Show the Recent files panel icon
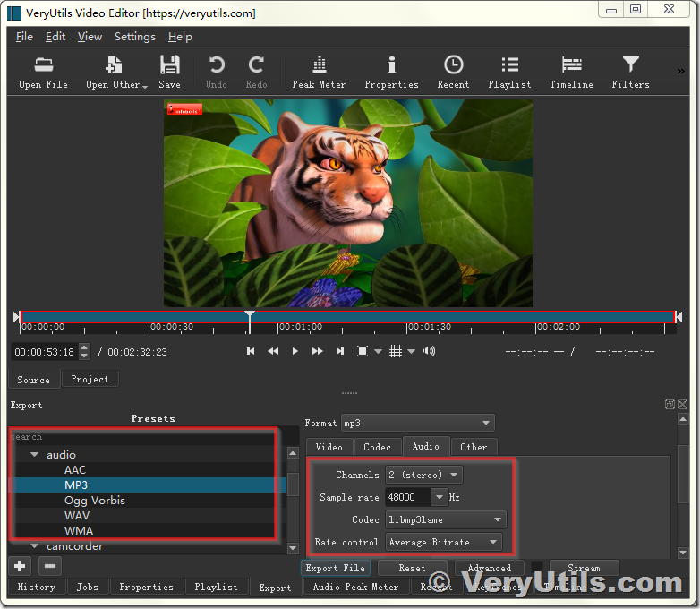This screenshot has width=700, height=609. pos(453,73)
